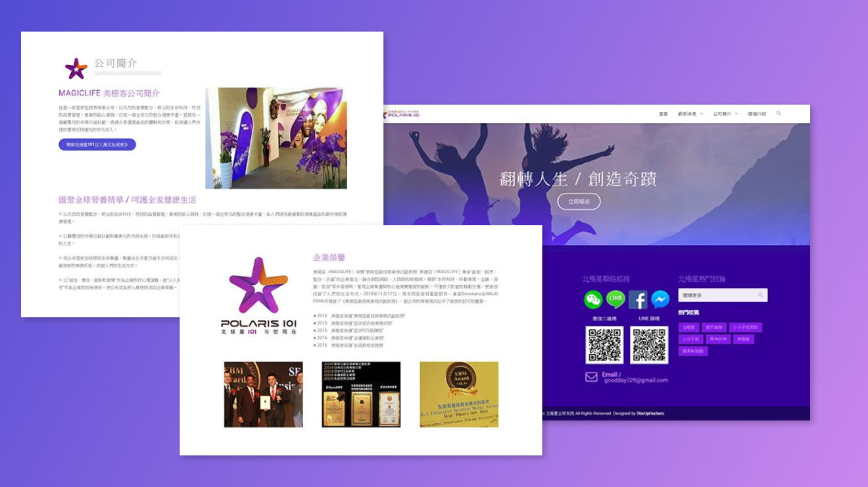Viewport: 868px width, 487px height.
Task: Click the Polaris 101 logo in navigation bar
Action: tap(402, 114)
